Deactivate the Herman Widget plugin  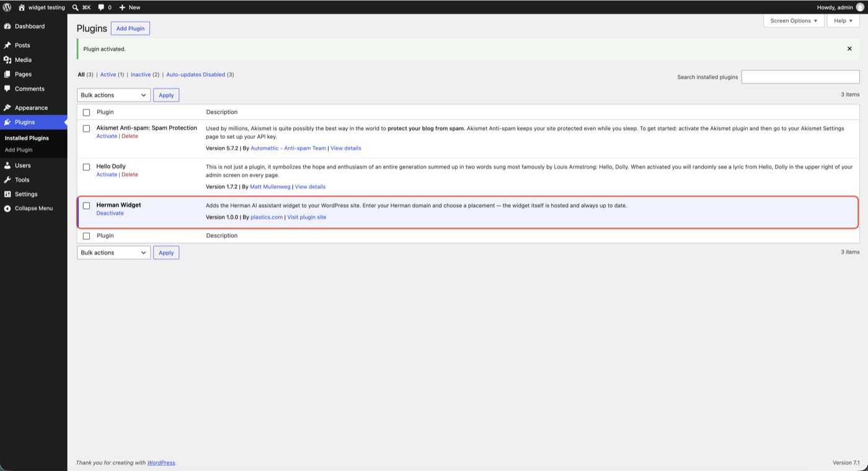tap(110, 213)
